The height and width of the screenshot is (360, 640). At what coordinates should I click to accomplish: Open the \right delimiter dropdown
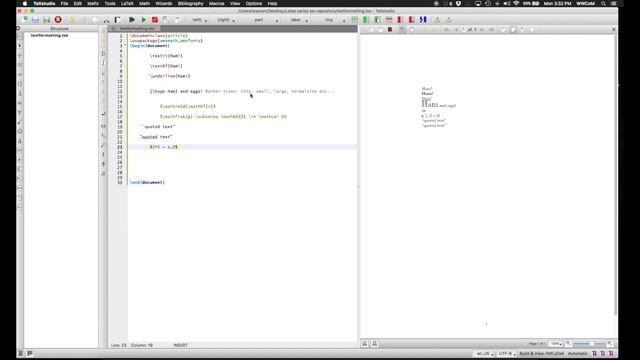click(x=226, y=20)
